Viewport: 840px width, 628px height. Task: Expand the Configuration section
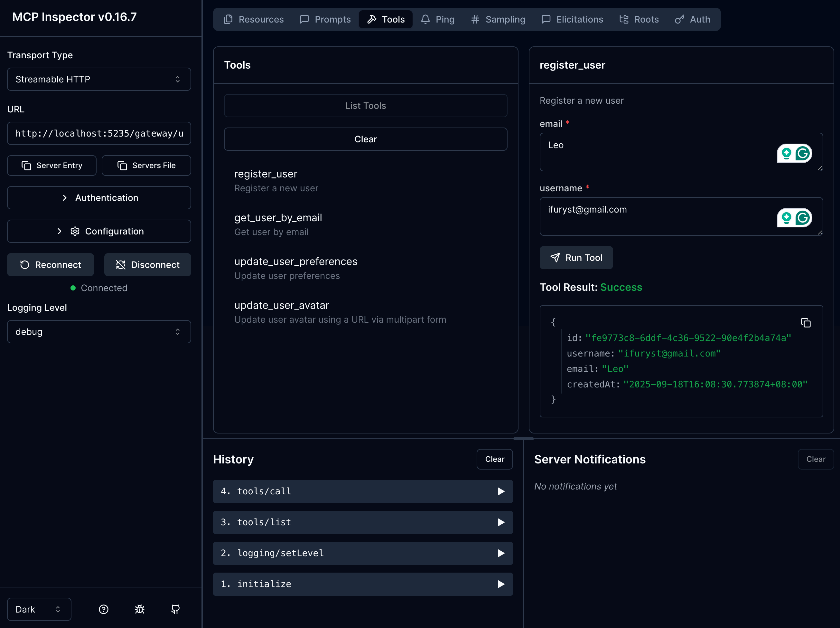99,231
